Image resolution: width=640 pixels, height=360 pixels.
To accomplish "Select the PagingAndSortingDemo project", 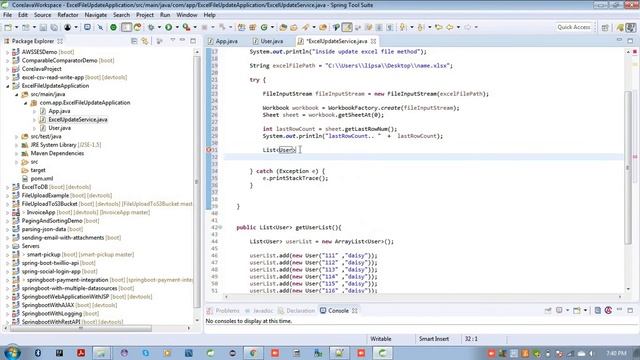I will coord(52,221).
